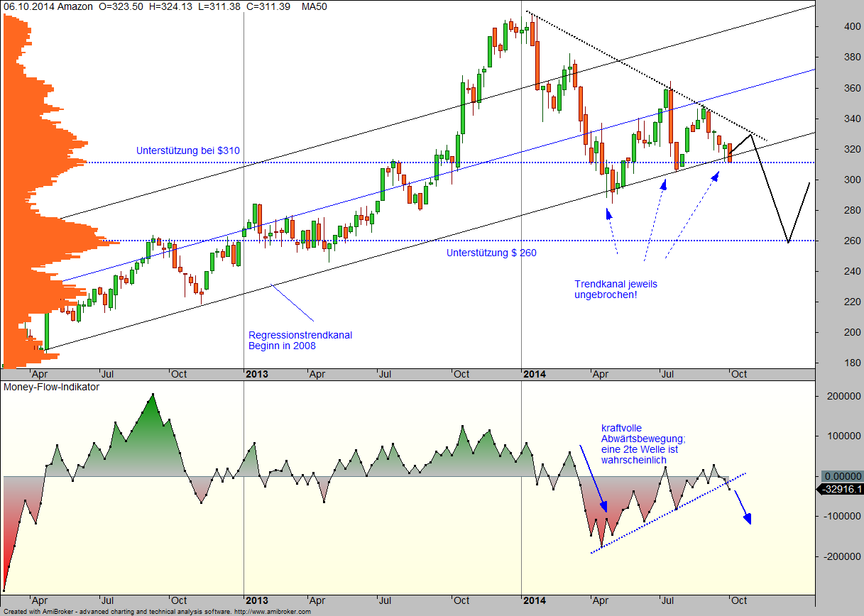
Task: Click the 'Unterstützung bei $310' label
Action: [x=187, y=150]
